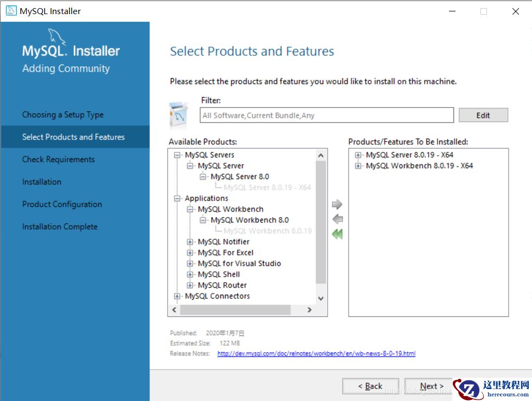Click the gray left arrow remove icon

[337, 219]
